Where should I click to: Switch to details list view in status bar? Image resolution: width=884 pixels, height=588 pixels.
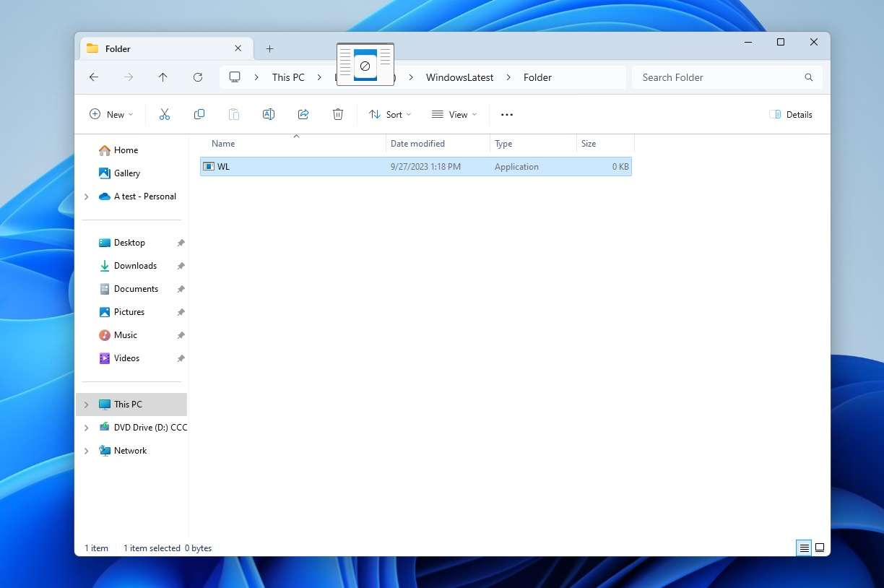[x=804, y=548]
